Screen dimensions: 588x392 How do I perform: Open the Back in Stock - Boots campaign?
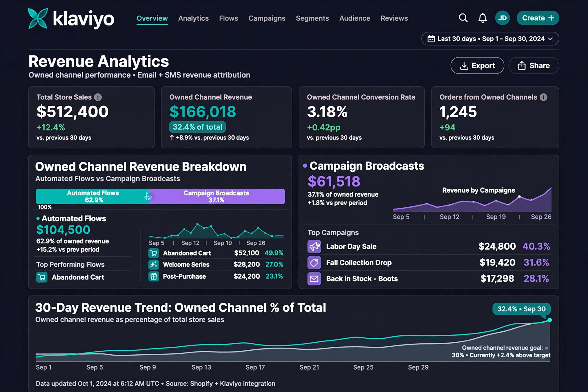429,279
